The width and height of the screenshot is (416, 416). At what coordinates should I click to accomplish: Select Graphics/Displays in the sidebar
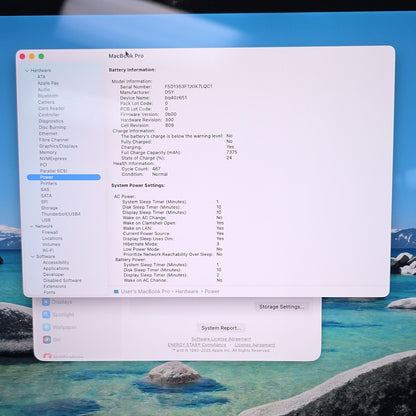click(58, 146)
